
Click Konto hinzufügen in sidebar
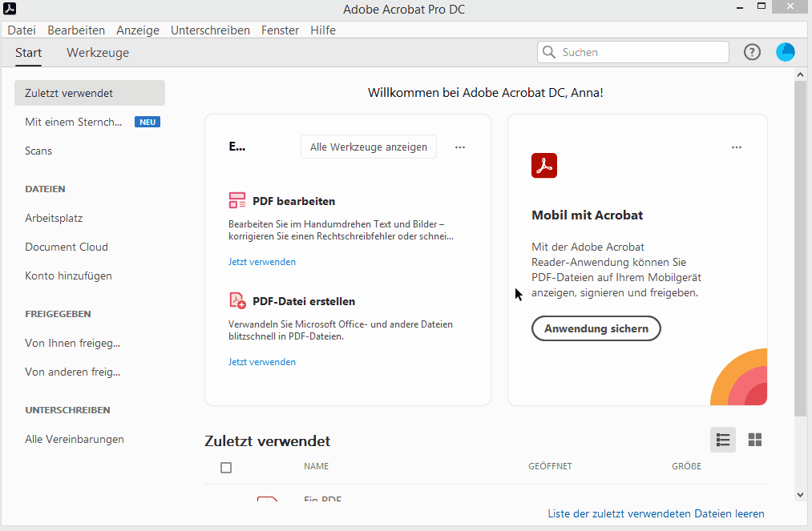68,276
